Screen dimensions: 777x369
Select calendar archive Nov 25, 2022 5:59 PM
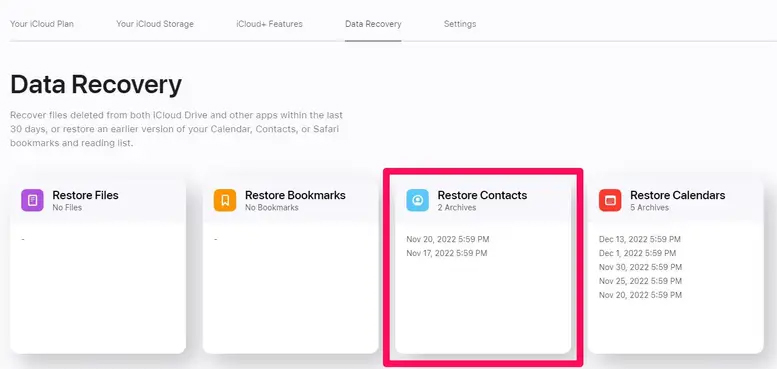640,281
